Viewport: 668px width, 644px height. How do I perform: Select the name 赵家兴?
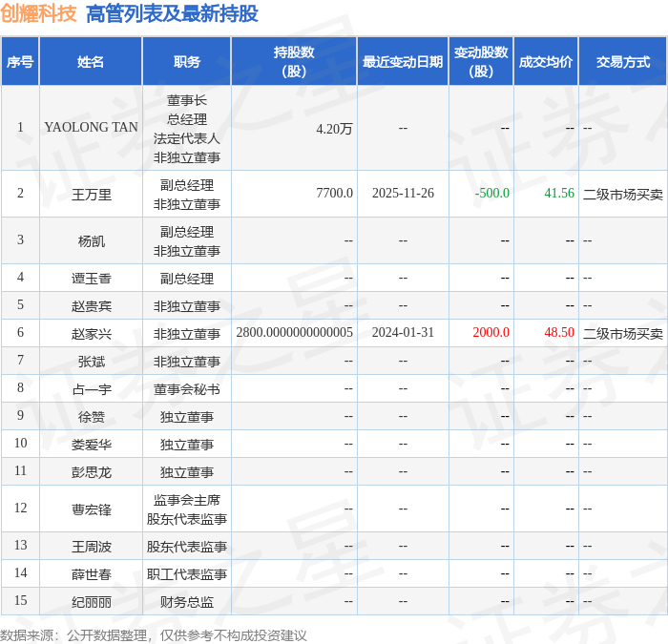coord(92,334)
